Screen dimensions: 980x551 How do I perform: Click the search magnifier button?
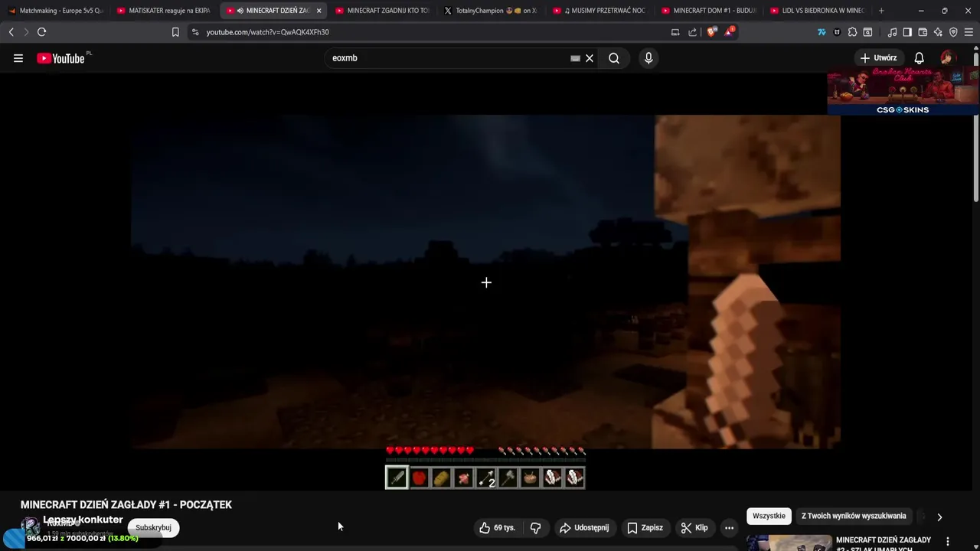click(x=614, y=58)
